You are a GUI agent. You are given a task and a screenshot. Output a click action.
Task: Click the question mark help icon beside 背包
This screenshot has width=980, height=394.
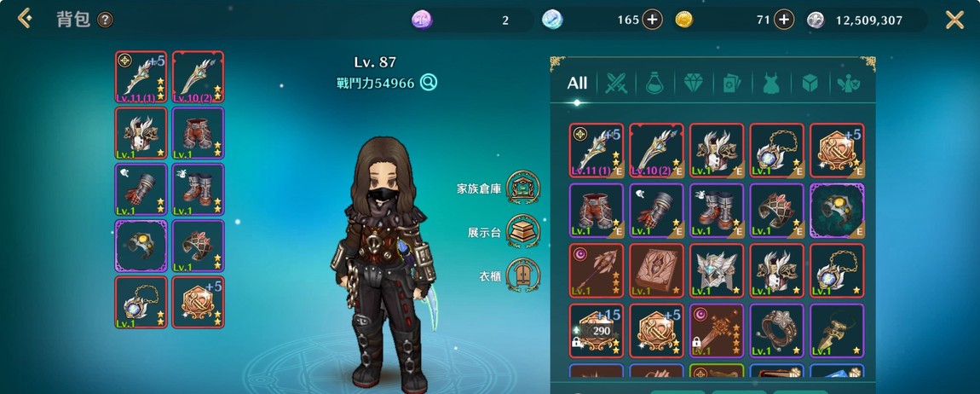(105, 20)
